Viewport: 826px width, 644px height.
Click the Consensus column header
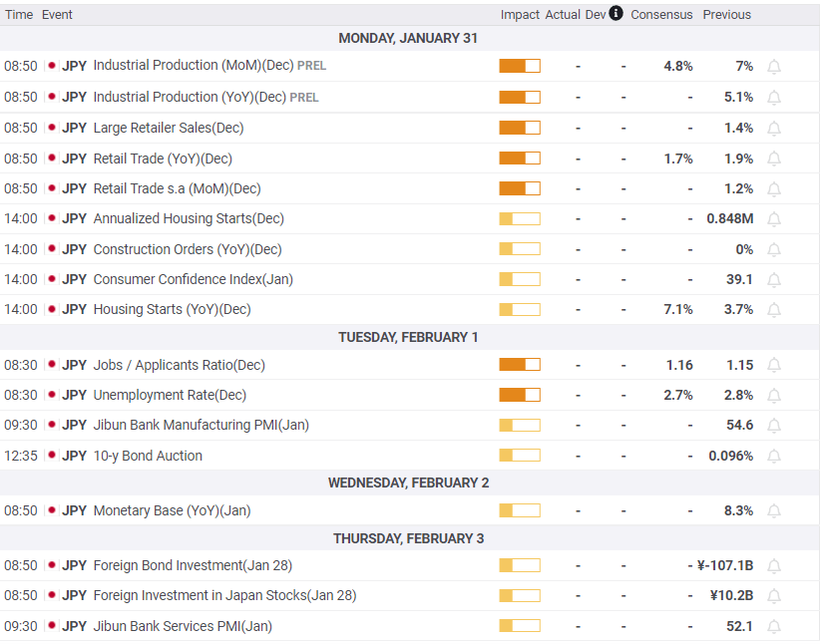coord(661,15)
